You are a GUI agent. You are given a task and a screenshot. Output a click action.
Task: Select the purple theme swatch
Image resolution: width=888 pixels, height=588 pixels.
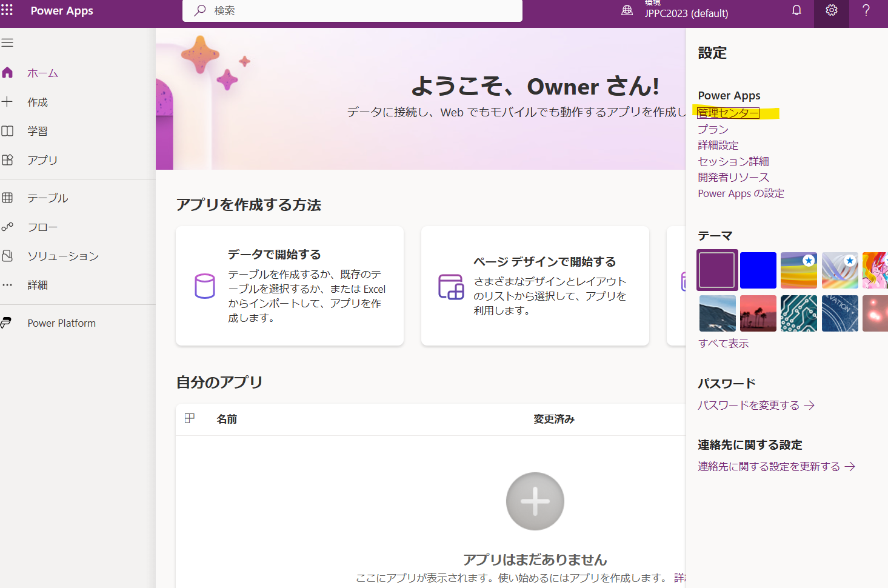717,270
